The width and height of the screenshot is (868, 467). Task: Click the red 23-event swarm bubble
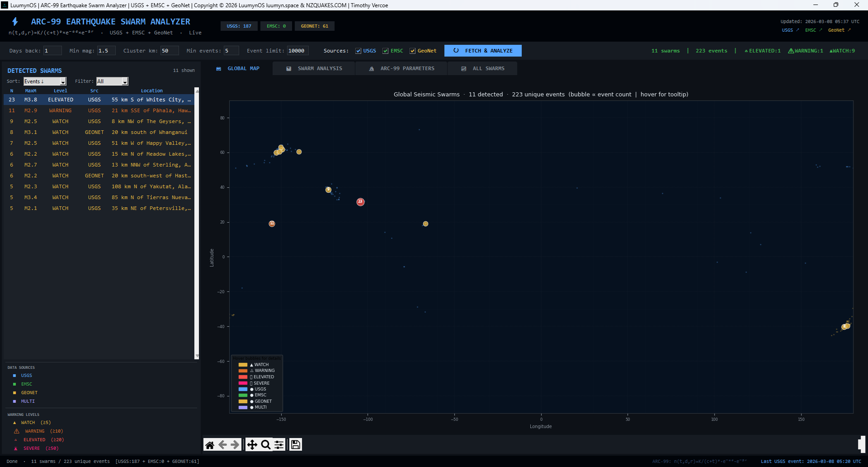click(360, 202)
